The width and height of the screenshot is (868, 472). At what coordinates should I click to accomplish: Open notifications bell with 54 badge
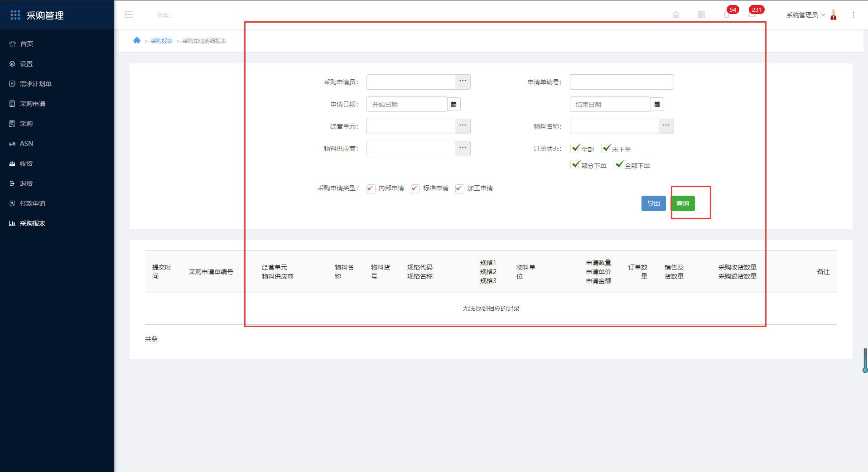point(727,15)
